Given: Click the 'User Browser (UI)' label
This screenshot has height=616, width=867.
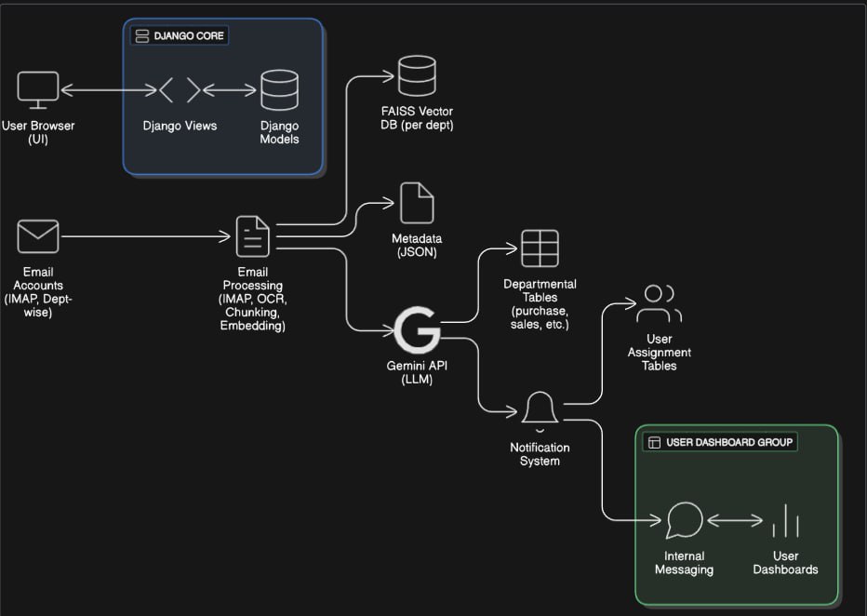Looking at the screenshot, I should 37,132.
